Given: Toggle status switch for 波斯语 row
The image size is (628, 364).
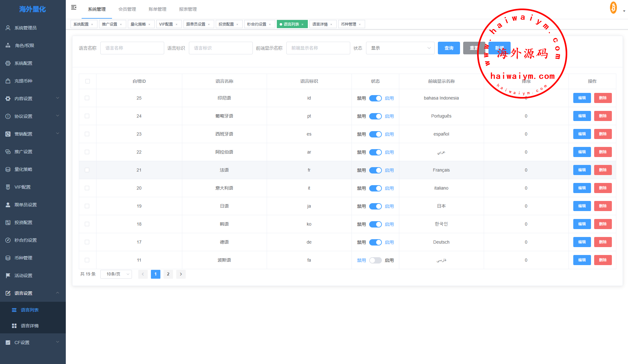Looking at the screenshot, I should pyautogui.click(x=375, y=260).
